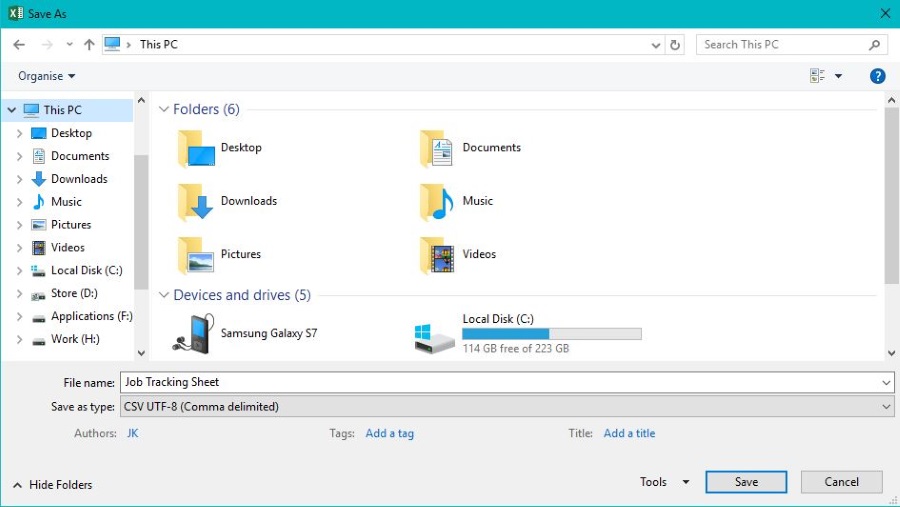Collapse the This PC tree node
The image size is (900, 507).
pyautogui.click(x=11, y=110)
